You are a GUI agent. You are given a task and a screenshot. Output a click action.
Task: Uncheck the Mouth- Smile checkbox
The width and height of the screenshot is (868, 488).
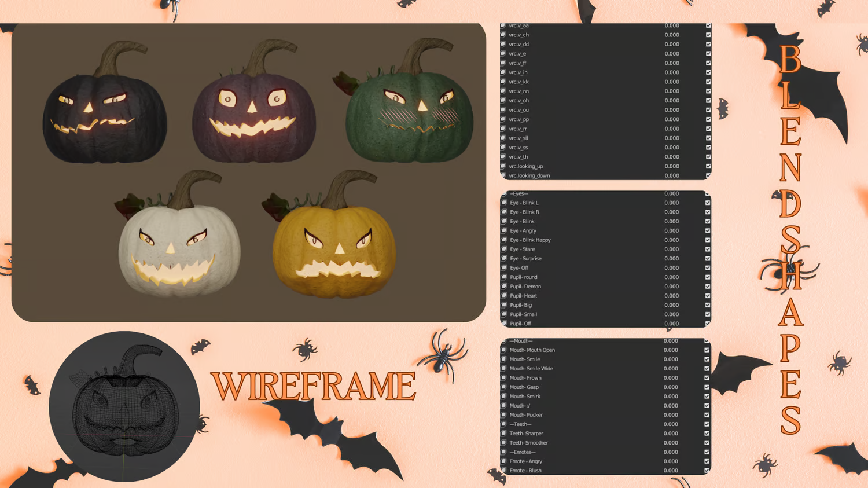tap(707, 359)
